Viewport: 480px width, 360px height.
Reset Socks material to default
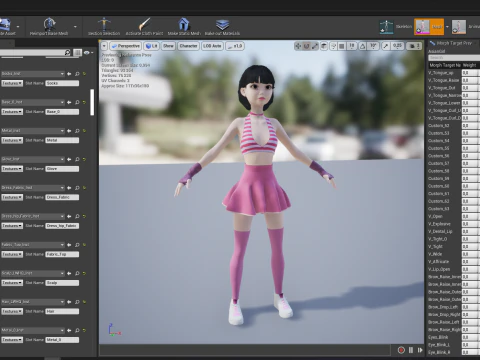84,74
